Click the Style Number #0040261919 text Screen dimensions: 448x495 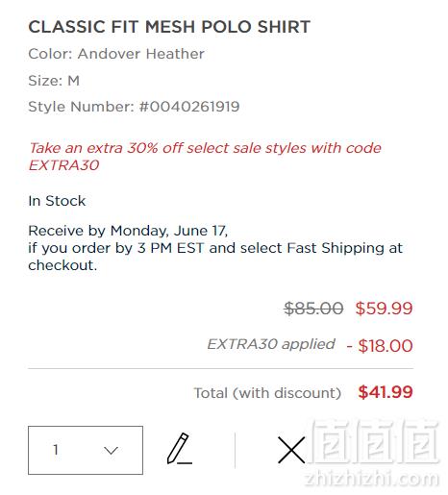(134, 107)
